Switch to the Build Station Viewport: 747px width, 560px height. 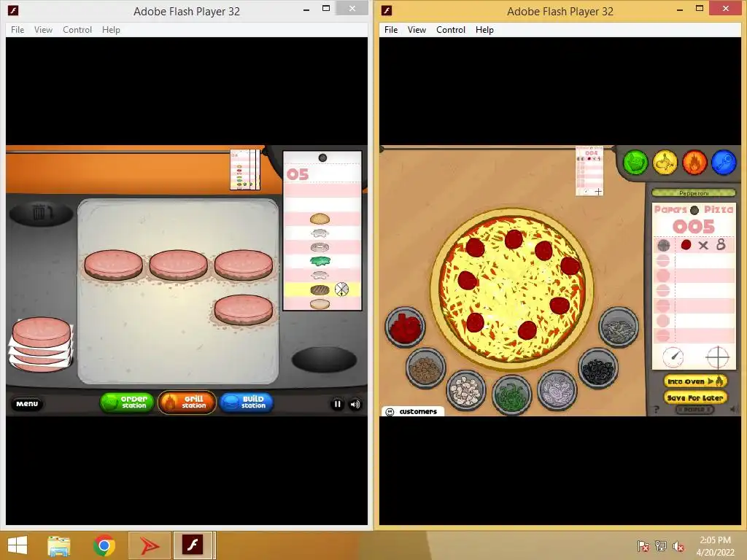pyautogui.click(x=247, y=402)
